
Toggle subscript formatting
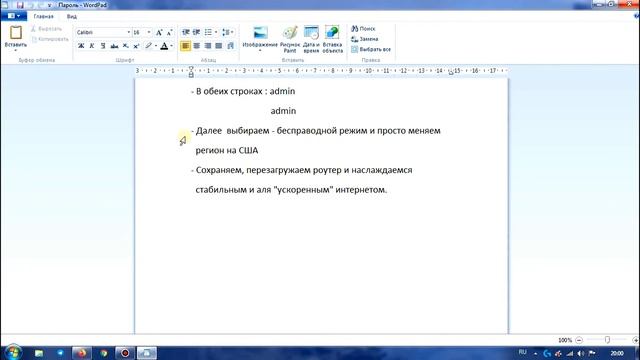[x=125, y=46]
